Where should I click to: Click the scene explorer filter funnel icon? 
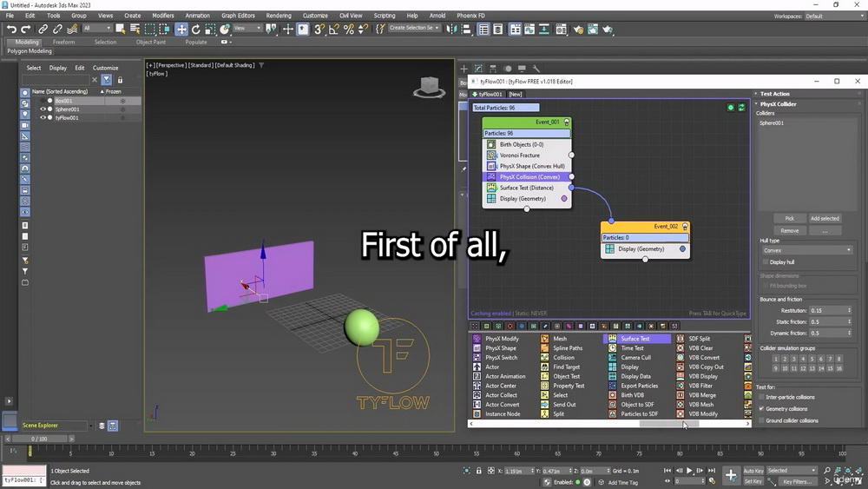106,80
